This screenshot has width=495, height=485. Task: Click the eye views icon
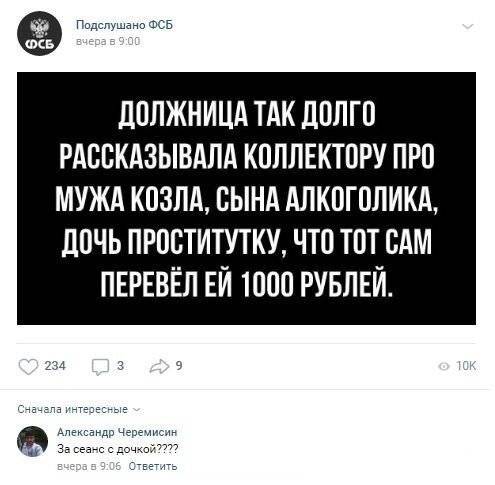(444, 367)
